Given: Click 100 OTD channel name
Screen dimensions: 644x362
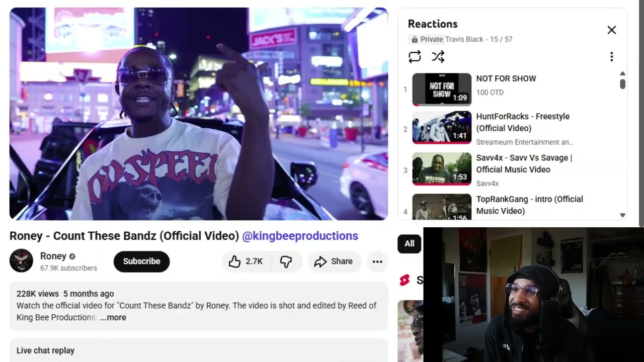Looking at the screenshot, I should [490, 93].
